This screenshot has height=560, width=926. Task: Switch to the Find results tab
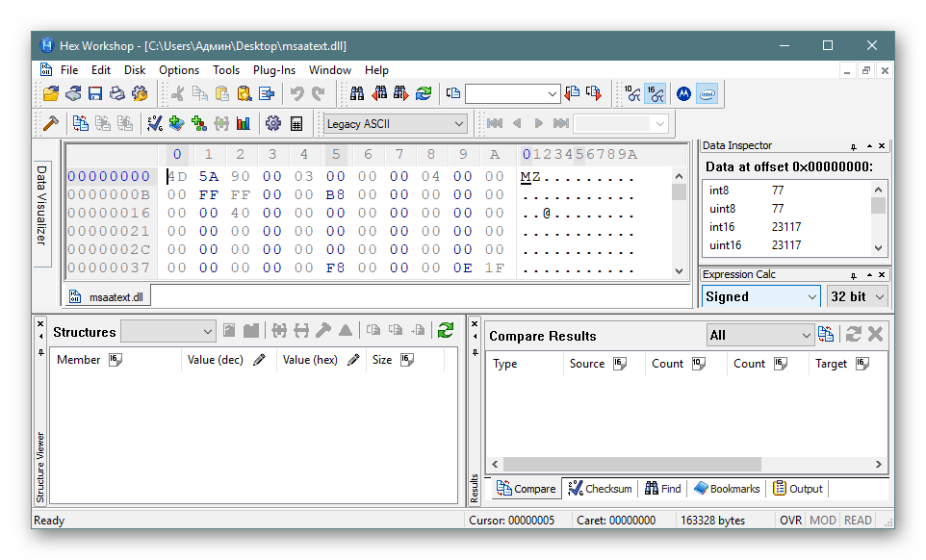point(662,489)
